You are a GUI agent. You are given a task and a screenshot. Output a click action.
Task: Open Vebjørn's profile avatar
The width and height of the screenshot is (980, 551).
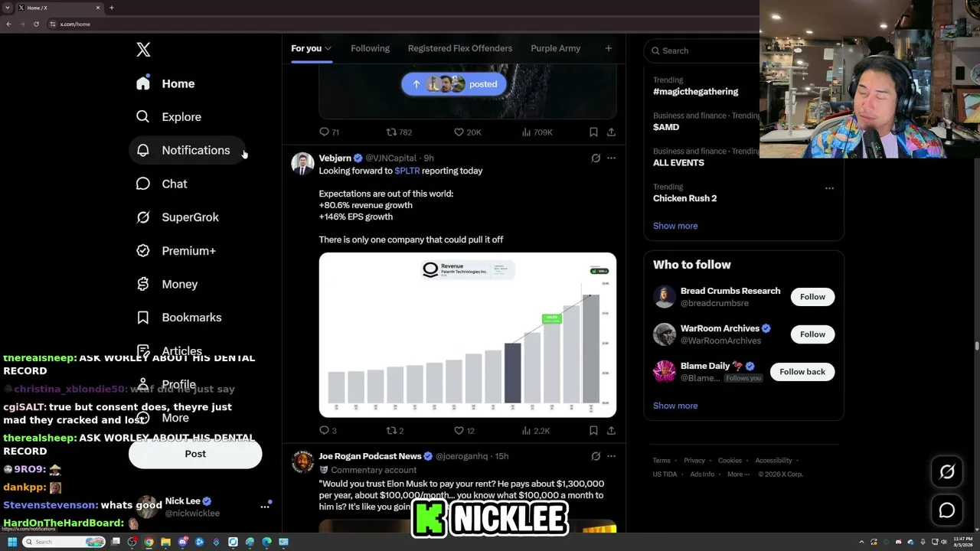pos(302,164)
